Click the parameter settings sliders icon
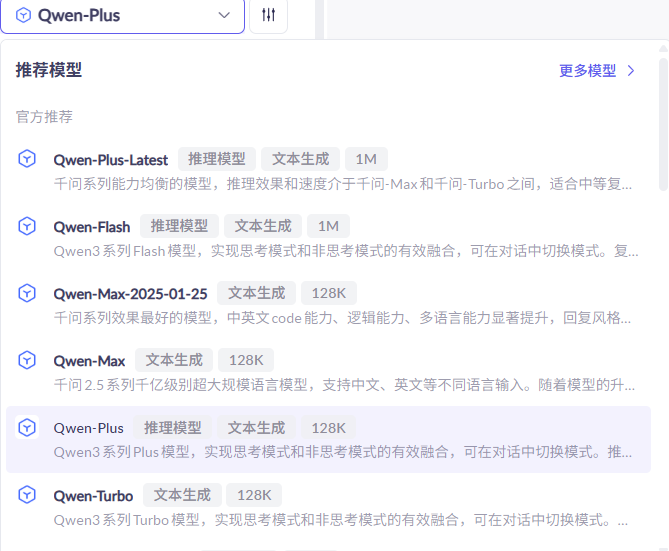669x551 pixels. pos(268,15)
